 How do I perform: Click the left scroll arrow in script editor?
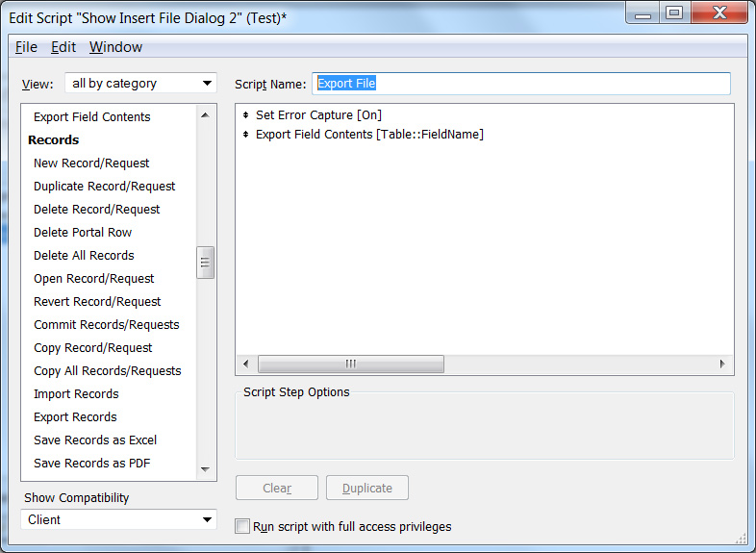(x=246, y=364)
